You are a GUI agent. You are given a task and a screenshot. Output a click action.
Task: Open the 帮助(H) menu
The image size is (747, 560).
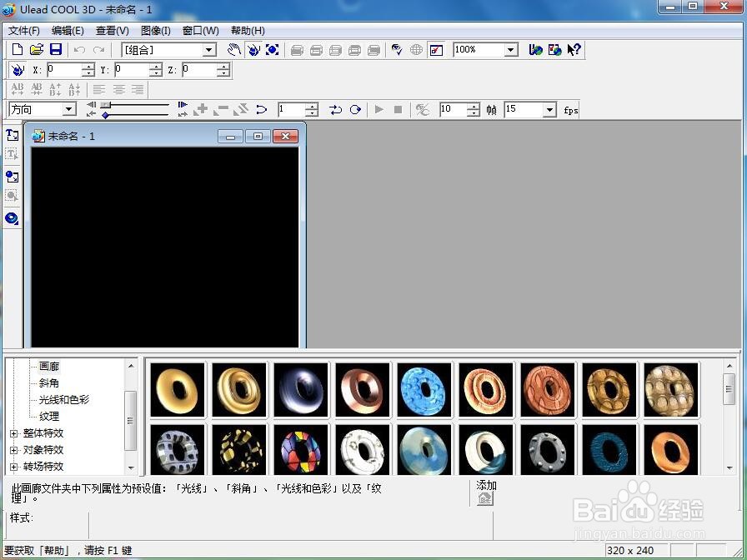pos(248,31)
